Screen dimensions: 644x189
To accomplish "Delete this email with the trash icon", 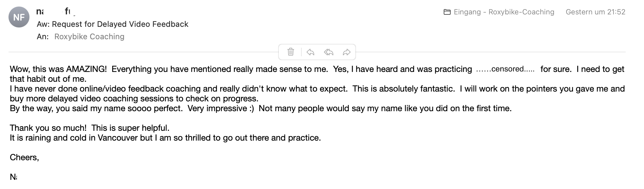I will tap(291, 52).
